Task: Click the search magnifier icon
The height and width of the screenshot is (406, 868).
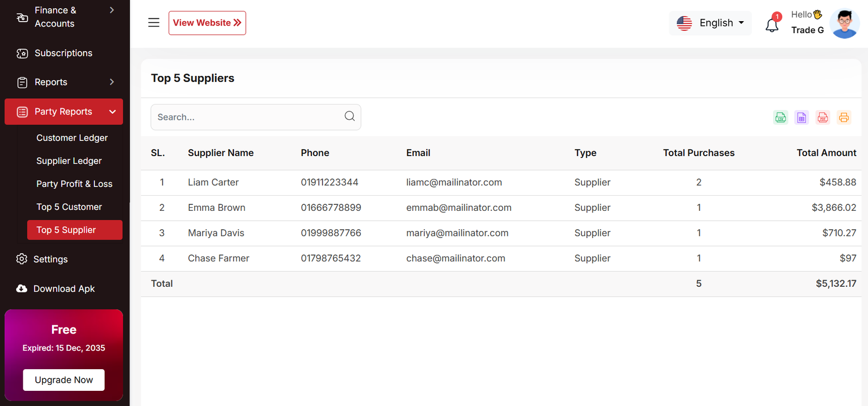Action: 350,117
